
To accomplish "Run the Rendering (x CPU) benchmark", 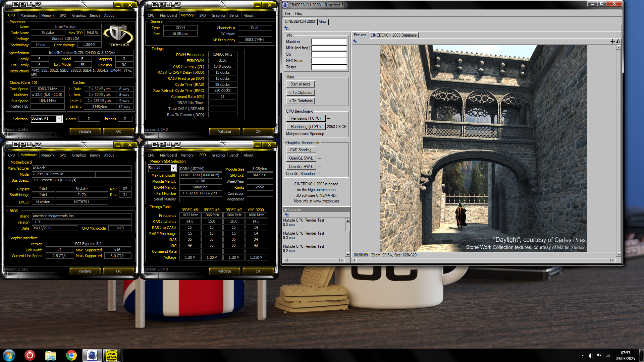I will click(x=306, y=127).
